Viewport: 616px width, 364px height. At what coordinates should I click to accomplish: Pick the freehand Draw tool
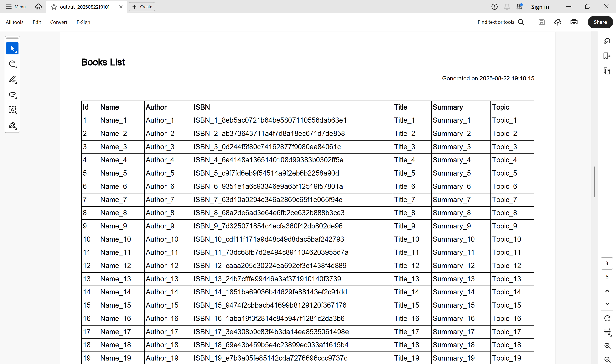point(12,94)
